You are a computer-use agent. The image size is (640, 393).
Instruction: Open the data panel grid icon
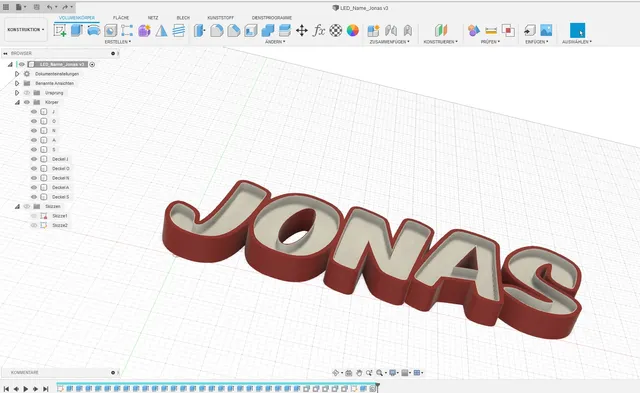6,7
